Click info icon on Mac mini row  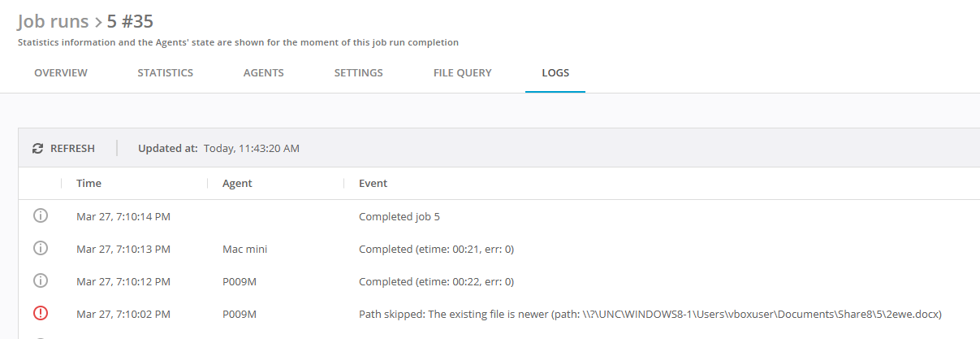(x=41, y=249)
